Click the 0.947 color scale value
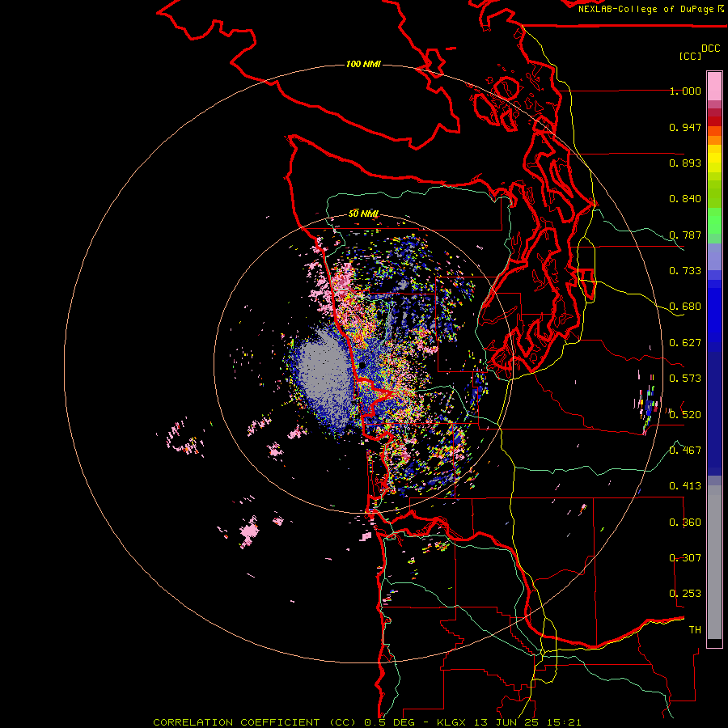The height and width of the screenshot is (728, 728). point(685,127)
